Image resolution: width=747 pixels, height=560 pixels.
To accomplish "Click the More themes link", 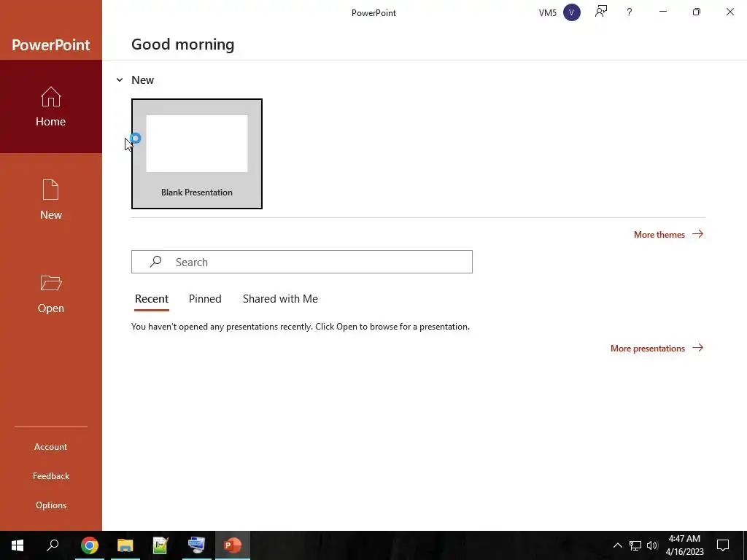I will pyautogui.click(x=668, y=234).
